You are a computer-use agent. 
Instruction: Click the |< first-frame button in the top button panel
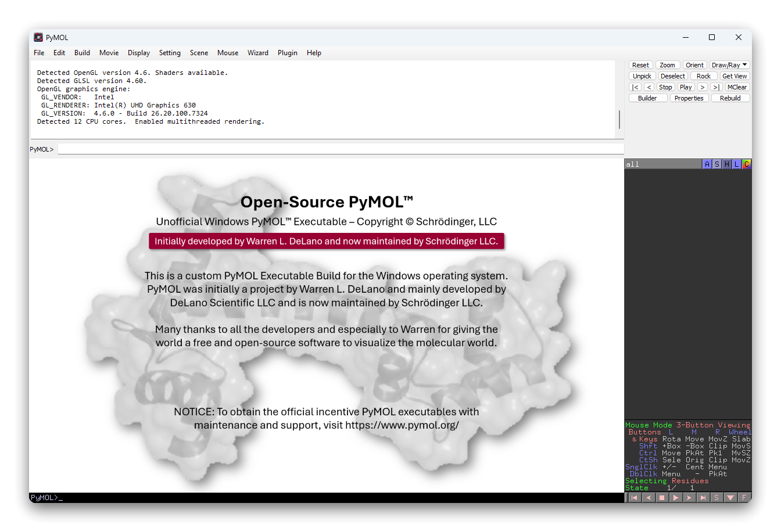[635, 87]
